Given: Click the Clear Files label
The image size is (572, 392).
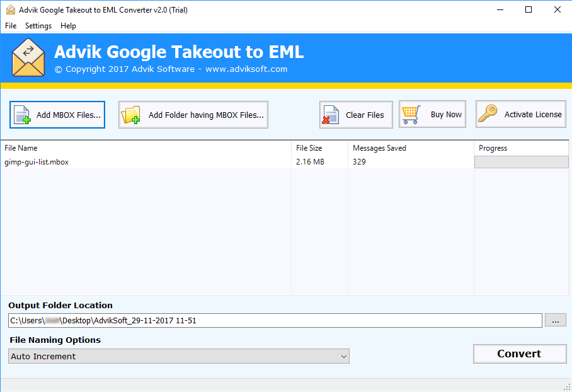Looking at the screenshot, I should pyautogui.click(x=365, y=115).
